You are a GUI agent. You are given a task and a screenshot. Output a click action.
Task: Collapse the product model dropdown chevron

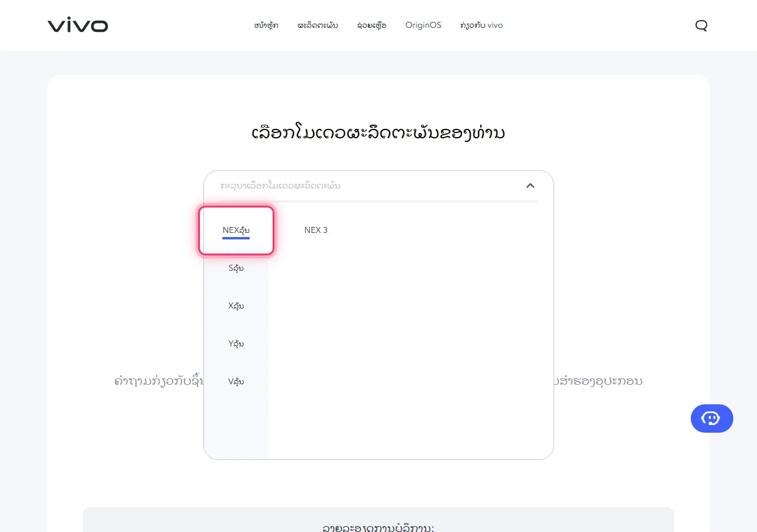point(530,186)
